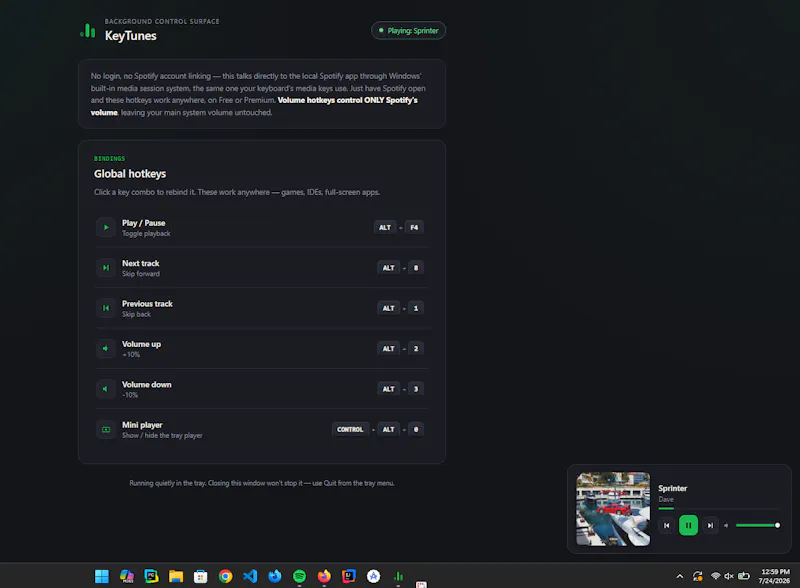
Task: Open Visual Studio Code from the taskbar
Action: pyautogui.click(x=250, y=576)
